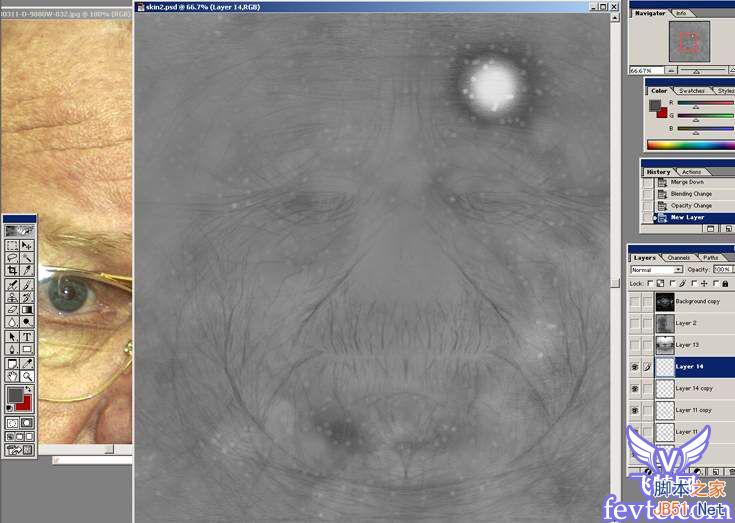Toggle link box next to Layer 14 copy
Image resolution: width=735 pixels, height=523 pixels.
647,389
